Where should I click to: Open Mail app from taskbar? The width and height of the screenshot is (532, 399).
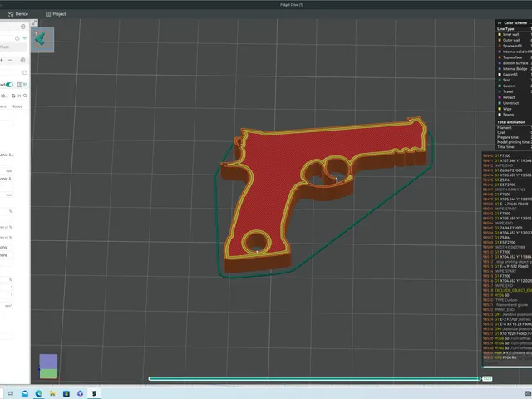coord(25,393)
